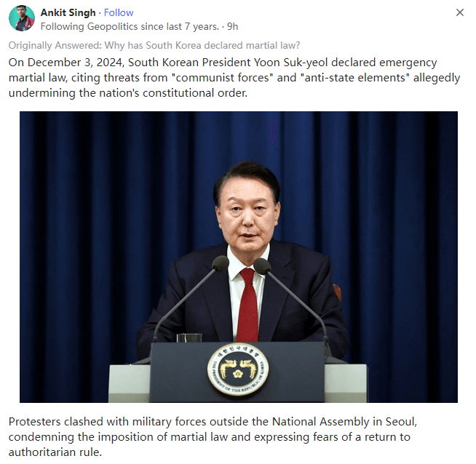Image resolution: width=476 pixels, height=464 pixels.
Task: Click the 'Originally Answered:' label
Action: [x=55, y=46]
